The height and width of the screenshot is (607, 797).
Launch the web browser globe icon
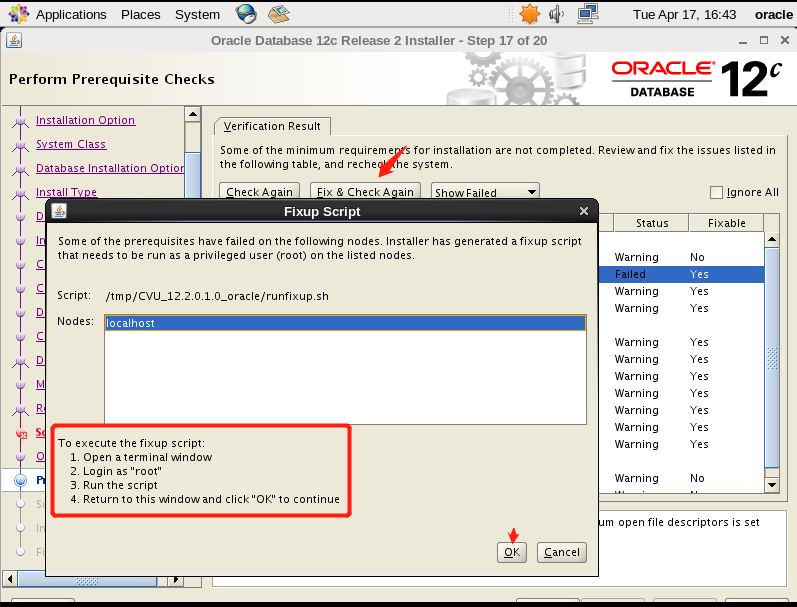point(246,14)
